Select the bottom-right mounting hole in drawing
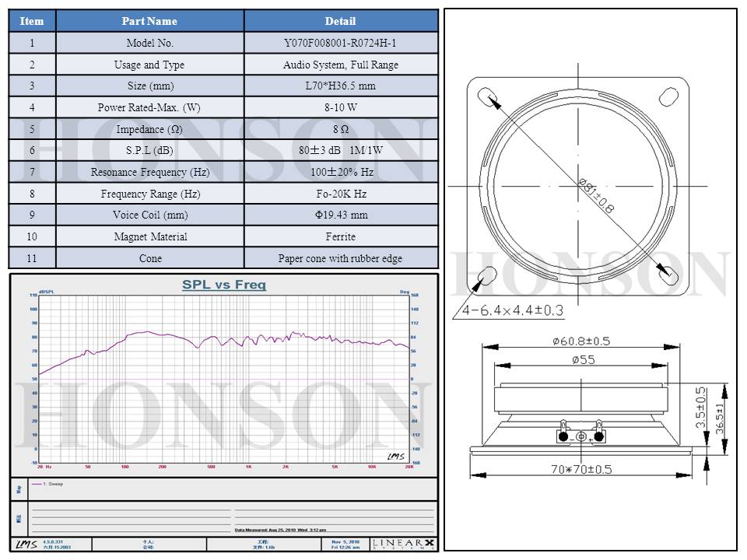 tap(668, 273)
